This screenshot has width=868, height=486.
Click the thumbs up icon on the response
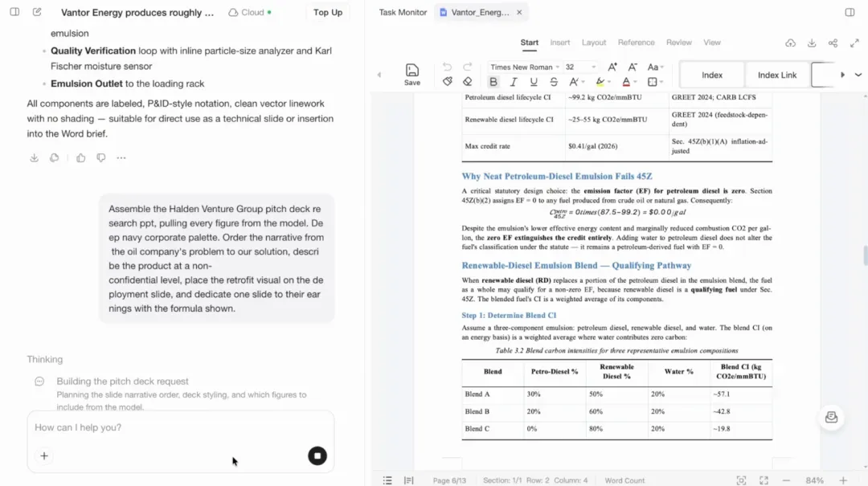pyautogui.click(x=81, y=157)
